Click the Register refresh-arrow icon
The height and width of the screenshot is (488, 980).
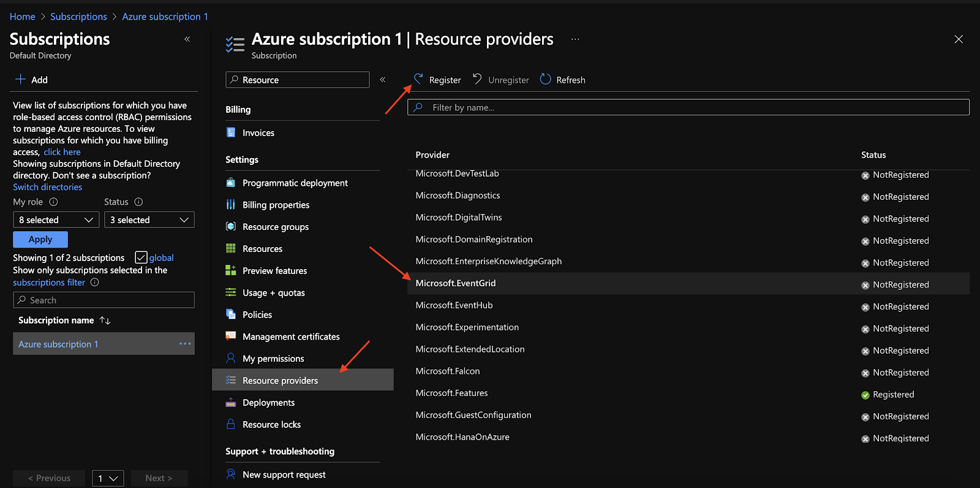pyautogui.click(x=419, y=79)
